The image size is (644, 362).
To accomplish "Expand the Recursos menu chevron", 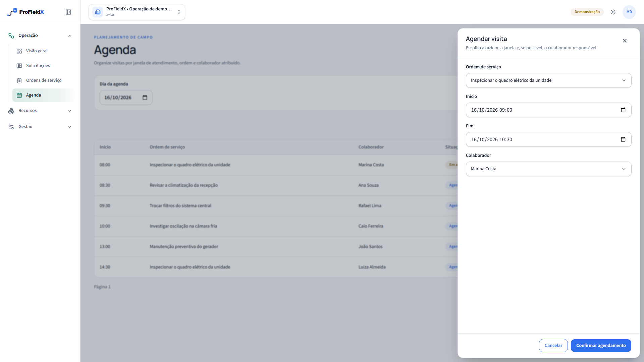I will click(69, 111).
